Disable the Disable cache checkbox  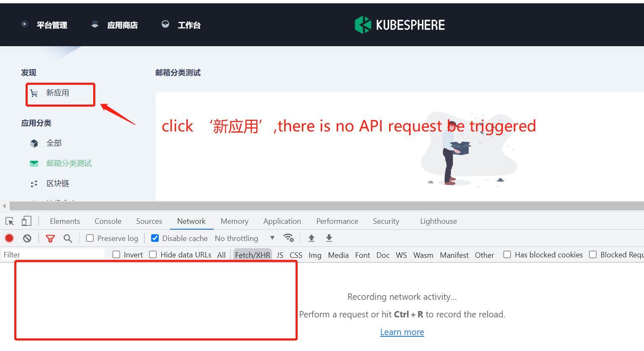[155, 238]
